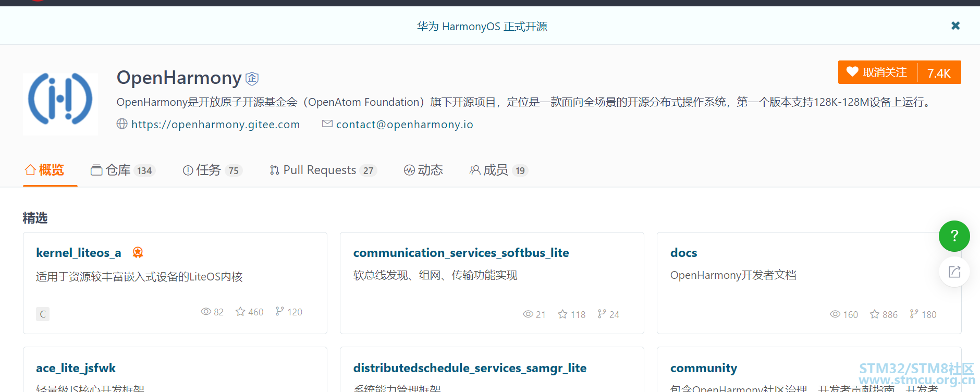
Task: Click the fork icon on softbus_lite card
Action: [x=602, y=314]
